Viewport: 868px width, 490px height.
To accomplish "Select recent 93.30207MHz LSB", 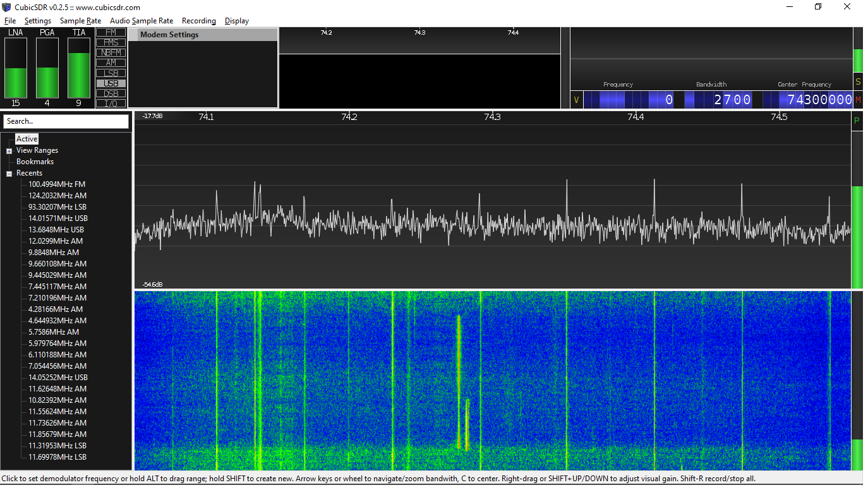I will 57,207.
